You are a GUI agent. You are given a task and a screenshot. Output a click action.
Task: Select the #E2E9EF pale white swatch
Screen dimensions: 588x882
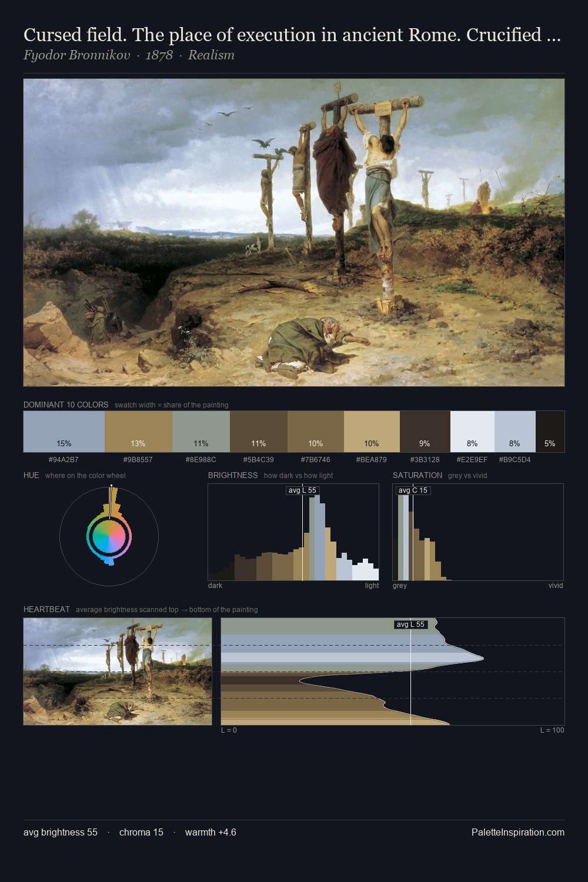pyautogui.click(x=472, y=432)
